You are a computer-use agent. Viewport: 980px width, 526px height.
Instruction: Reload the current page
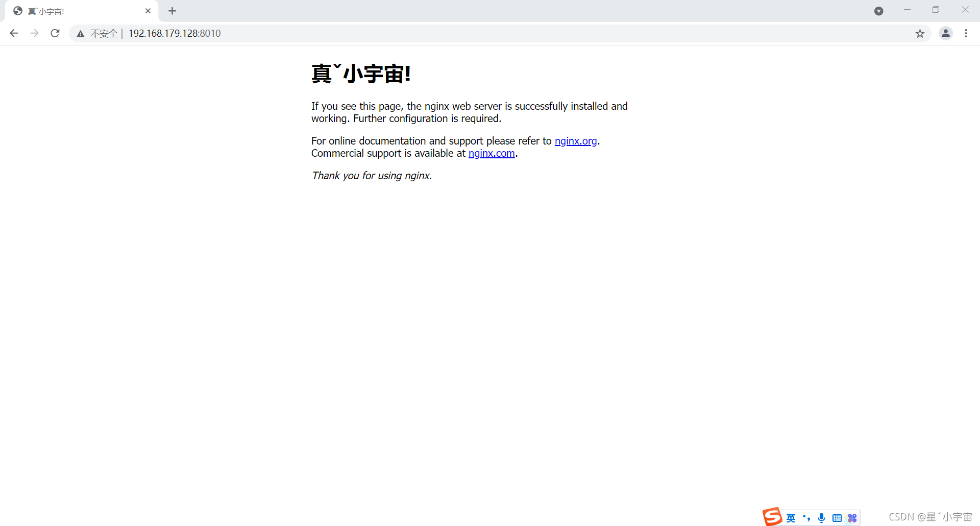pyautogui.click(x=55, y=33)
